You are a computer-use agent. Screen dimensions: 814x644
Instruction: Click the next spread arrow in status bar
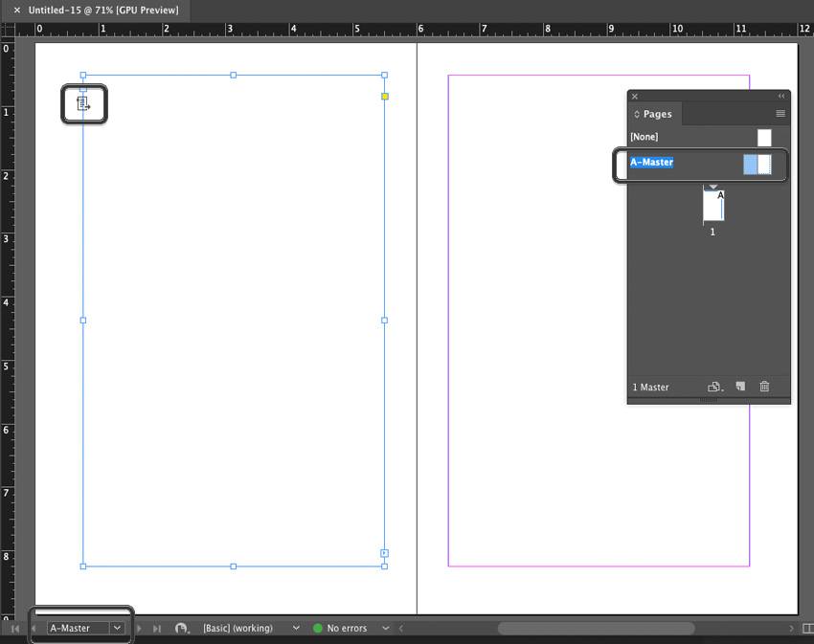tap(140, 628)
